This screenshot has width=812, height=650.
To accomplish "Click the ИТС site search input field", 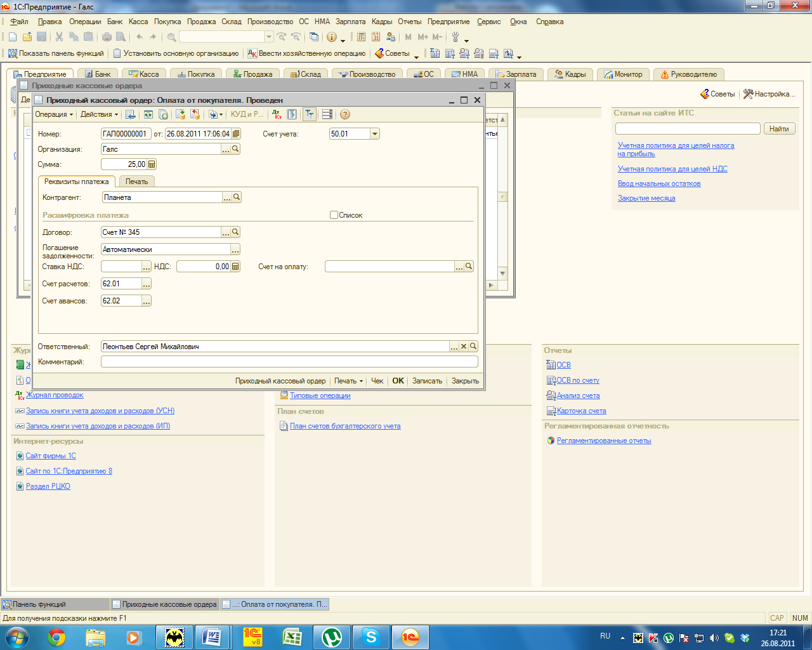I will (688, 129).
